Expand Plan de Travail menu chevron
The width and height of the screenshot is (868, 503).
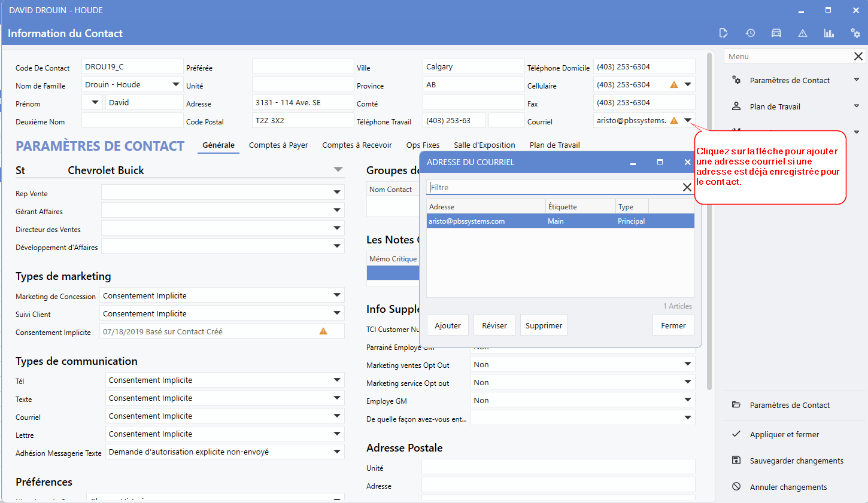[x=857, y=106]
